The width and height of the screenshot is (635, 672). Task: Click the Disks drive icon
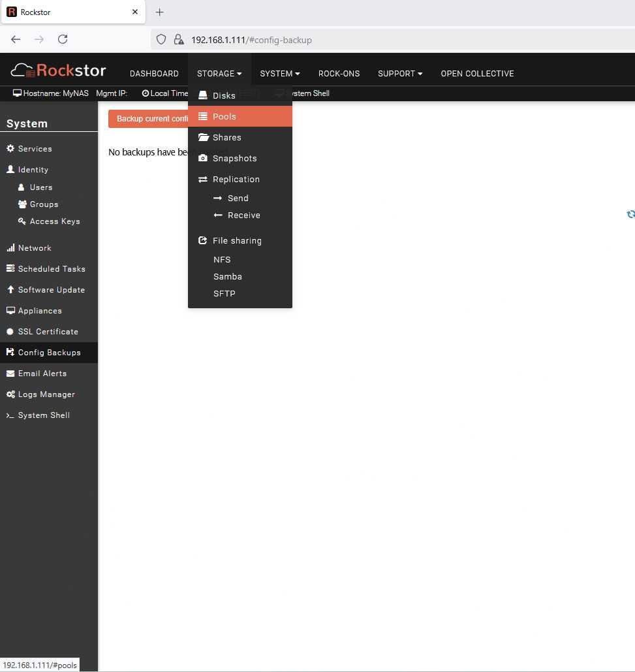click(x=203, y=95)
